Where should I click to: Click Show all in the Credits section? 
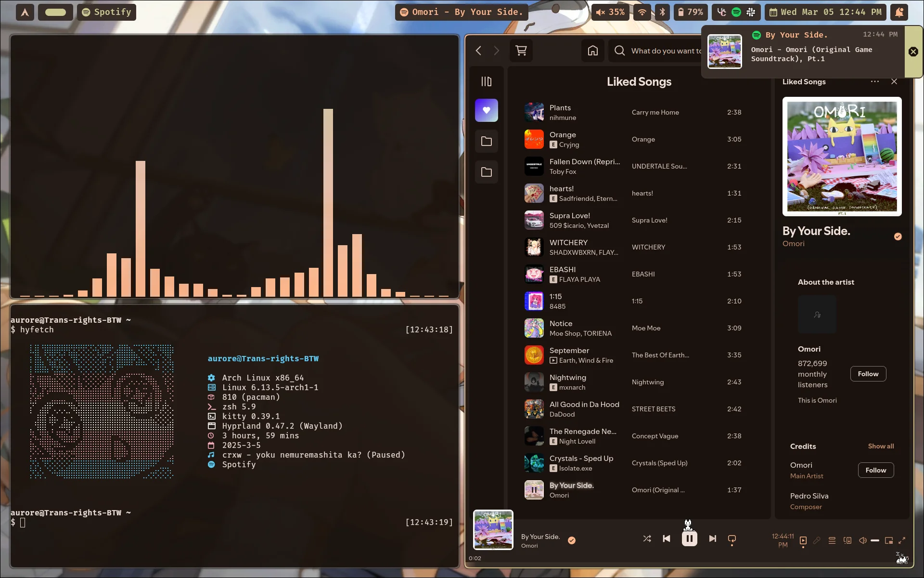881,446
